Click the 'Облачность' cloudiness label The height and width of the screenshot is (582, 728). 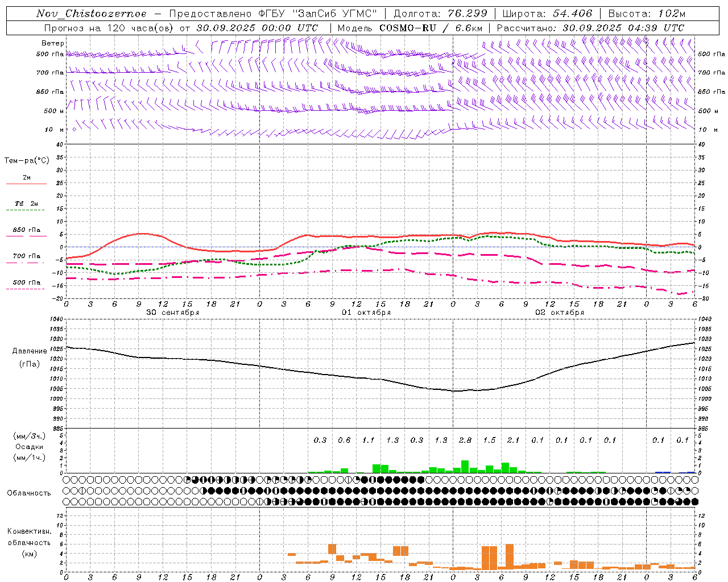[x=29, y=493]
